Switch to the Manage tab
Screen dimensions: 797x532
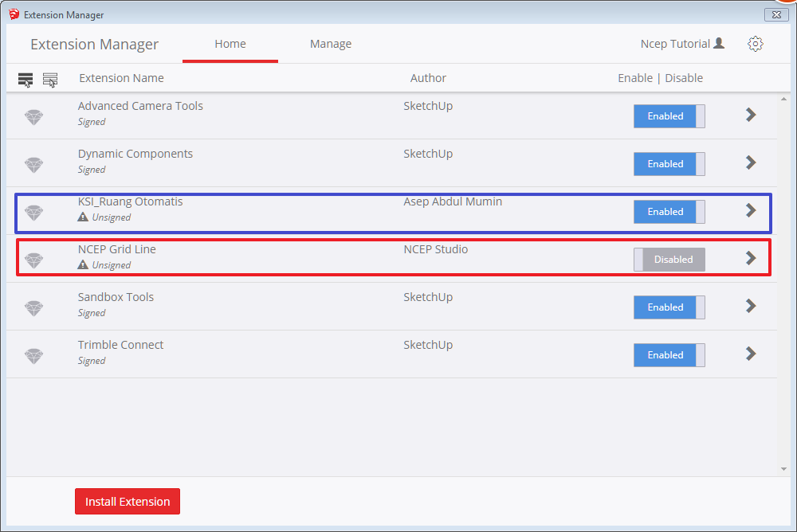(331, 45)
